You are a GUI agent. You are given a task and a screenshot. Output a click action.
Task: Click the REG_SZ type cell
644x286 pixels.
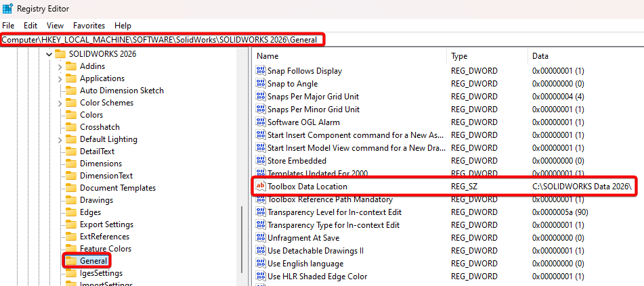click(x=464, y=187)
